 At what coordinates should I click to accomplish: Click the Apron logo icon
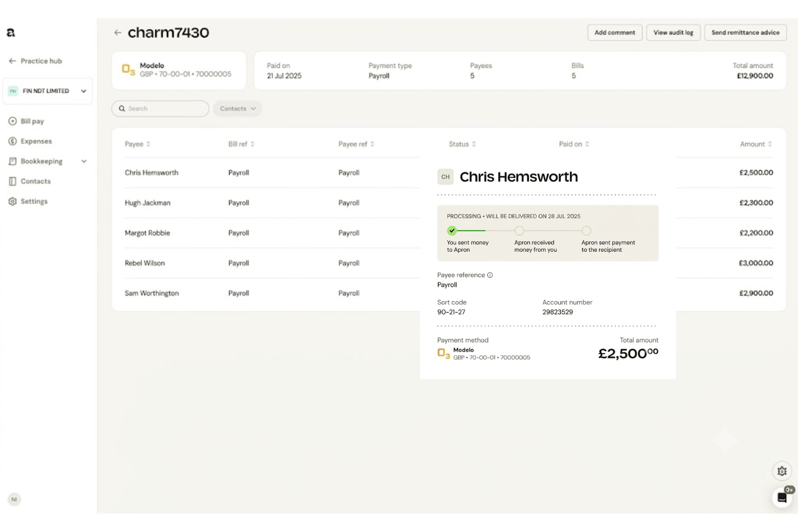11,33
